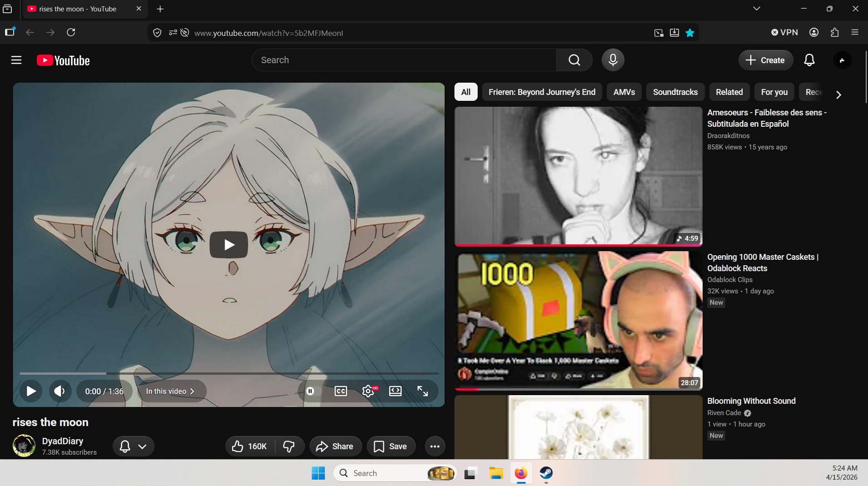This screenshot has width=868, height=486.
Task: Open the YouTube guide hamburger menu
Action: (x=16, y=60)
